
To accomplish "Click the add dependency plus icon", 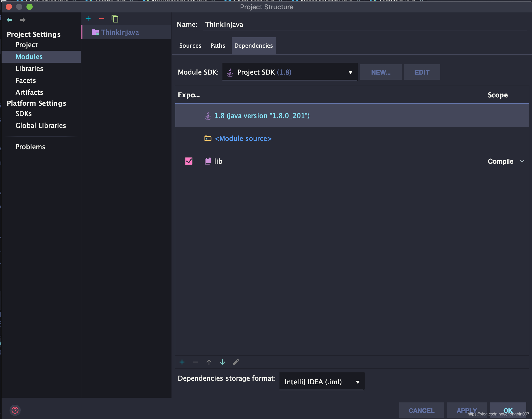I will (182, 362).
